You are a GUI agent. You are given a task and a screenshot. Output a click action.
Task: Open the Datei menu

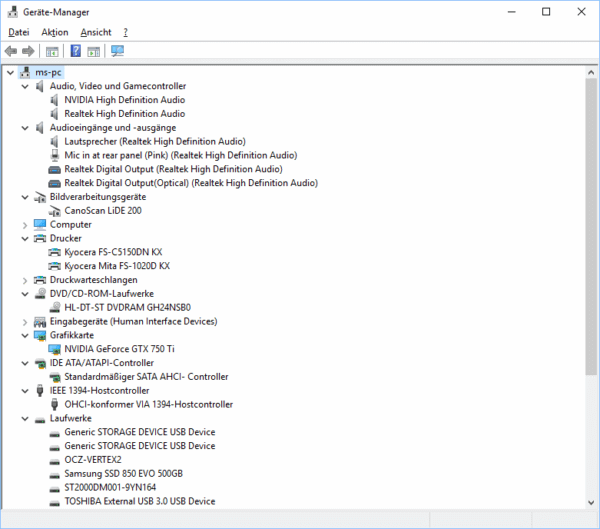(x=19, y=32)
